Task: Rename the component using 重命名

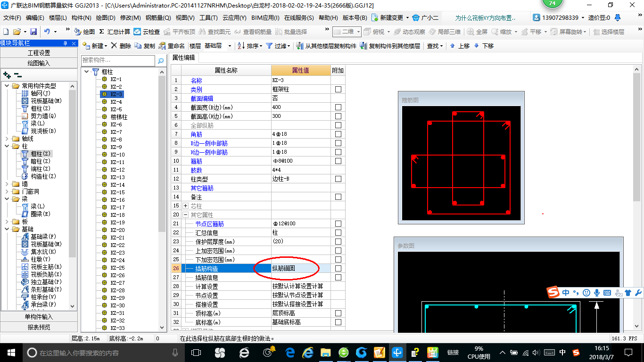Action: point(172,46)
